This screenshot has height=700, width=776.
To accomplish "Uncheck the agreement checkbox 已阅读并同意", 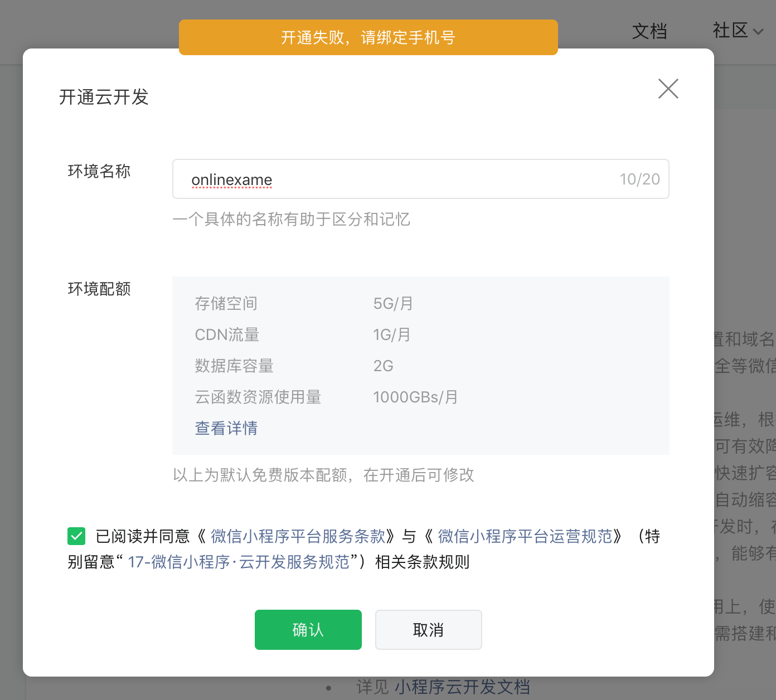I will tap(76, 536).
